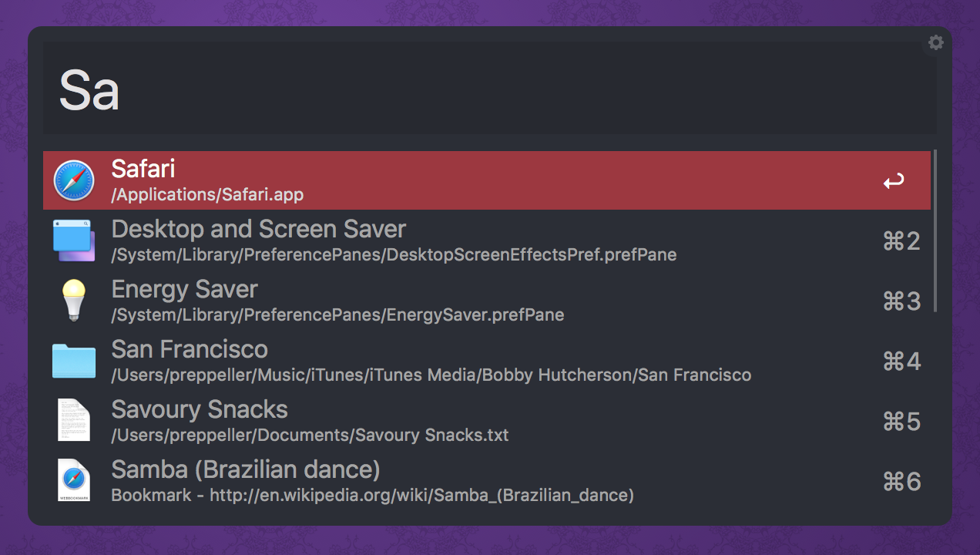Open Samba (Brazilian dance) bookmark result
The width and height of the screenshot is (980, 555).
246,470
